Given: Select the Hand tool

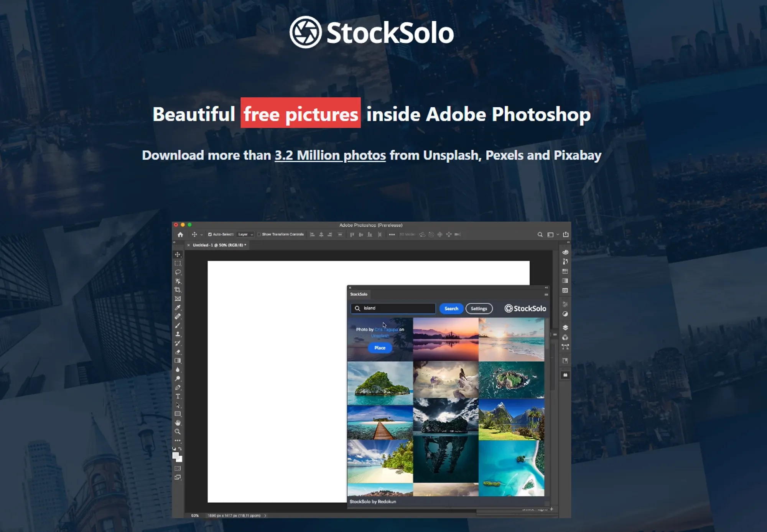Looking at the screenshot, I should point(178,423).
